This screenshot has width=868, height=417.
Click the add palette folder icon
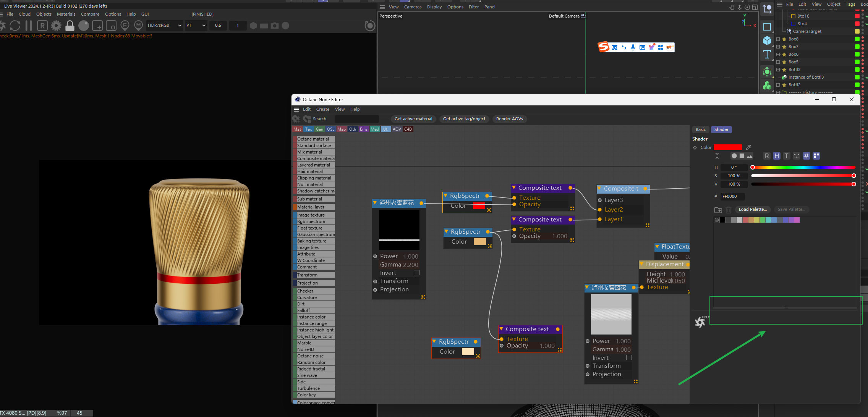[x=718, y=210]
